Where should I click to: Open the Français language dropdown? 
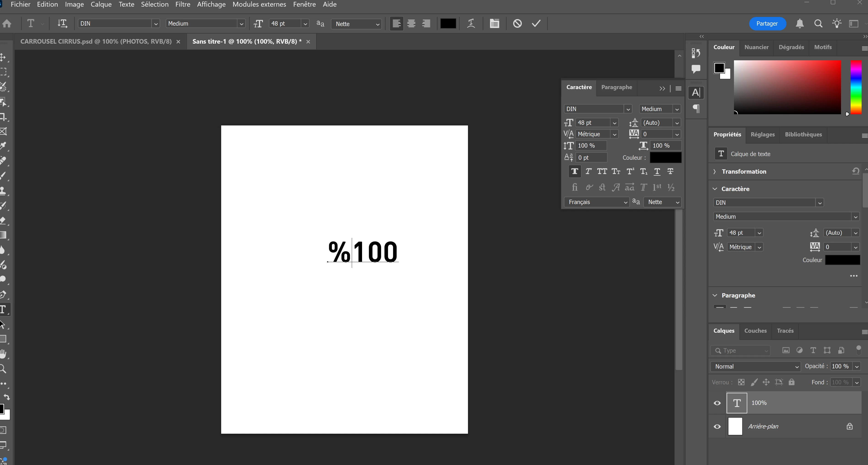pos(596,202)
